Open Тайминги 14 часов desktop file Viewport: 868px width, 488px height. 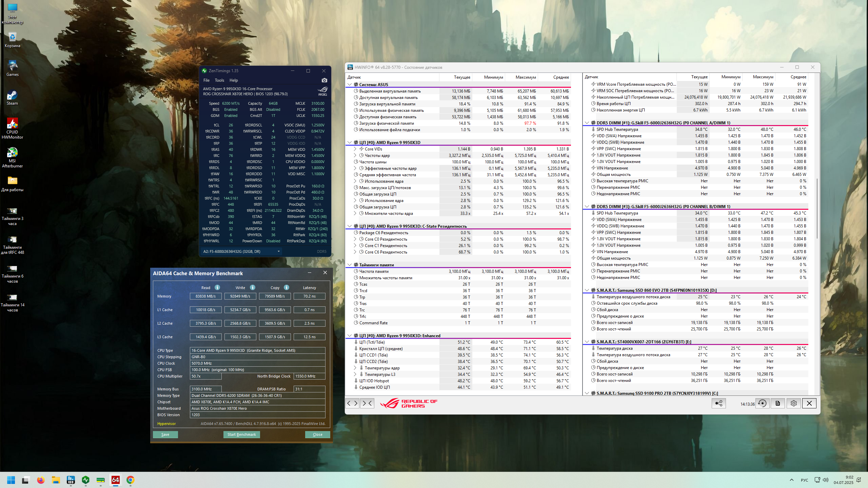pos(13,303)
